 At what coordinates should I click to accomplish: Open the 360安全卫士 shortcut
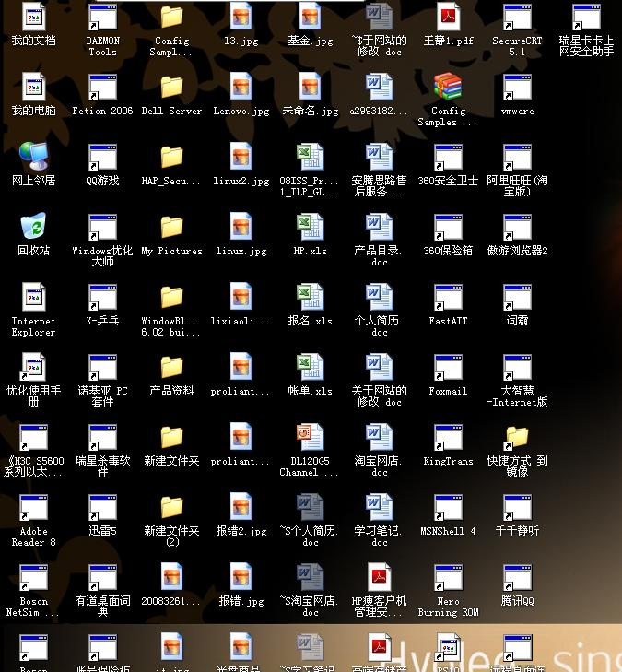448,159
